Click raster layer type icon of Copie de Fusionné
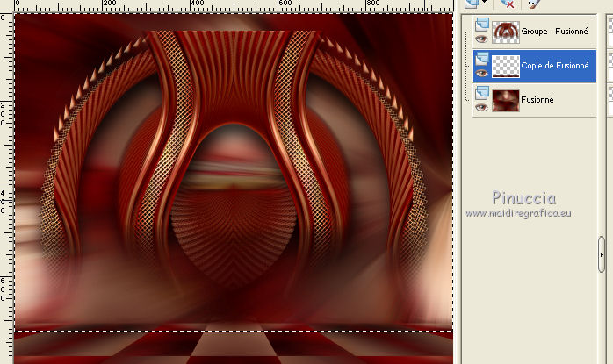 coord(481,59)
